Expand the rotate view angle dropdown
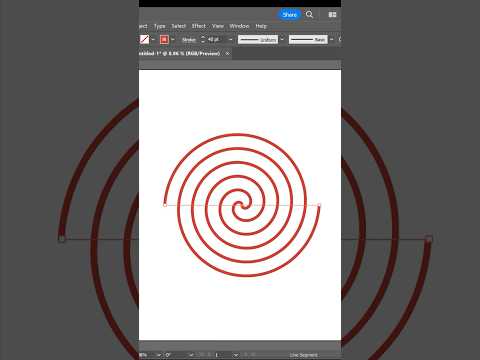The width and height of the screenshot is (480, 360). [x=191, y=355]
